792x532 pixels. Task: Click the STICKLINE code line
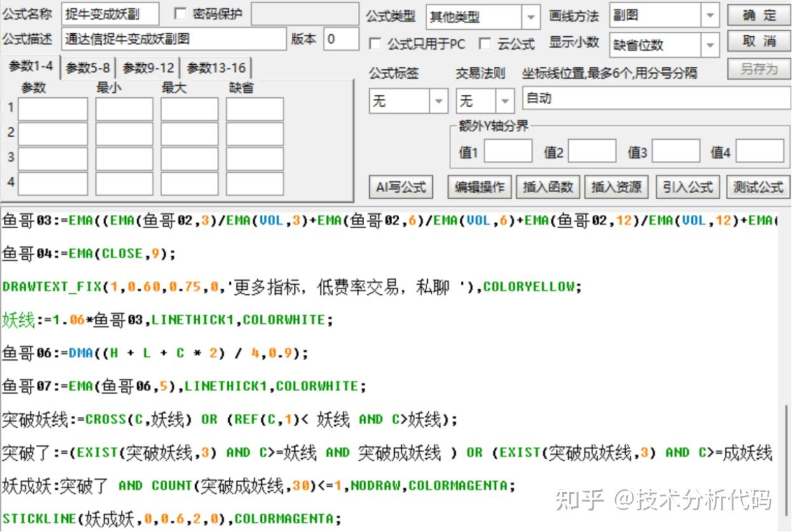pos(172,518)
